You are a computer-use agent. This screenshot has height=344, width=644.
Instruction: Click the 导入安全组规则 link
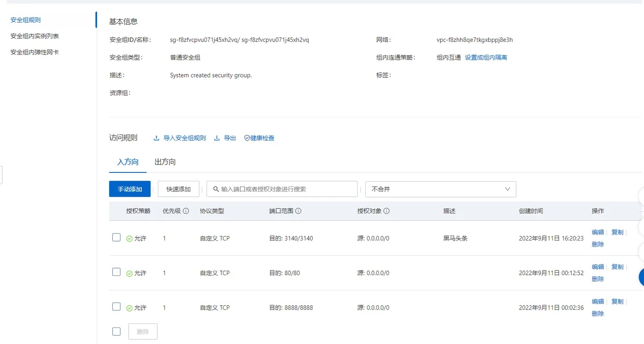pos(184,138)
